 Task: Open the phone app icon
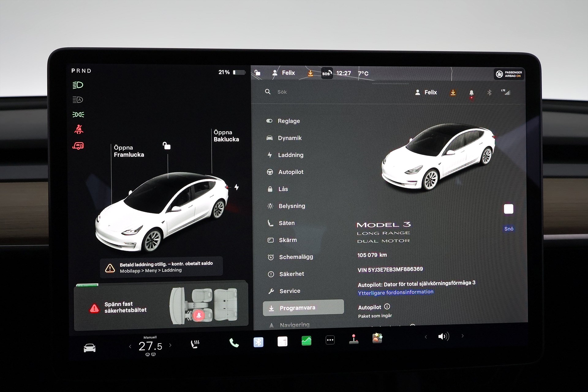[x=234, y=343]
